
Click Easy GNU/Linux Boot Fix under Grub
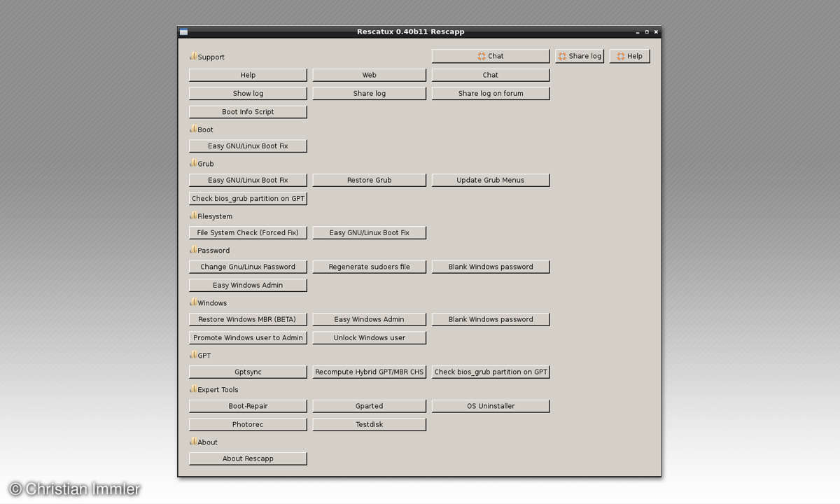click(x=248, y=180)
